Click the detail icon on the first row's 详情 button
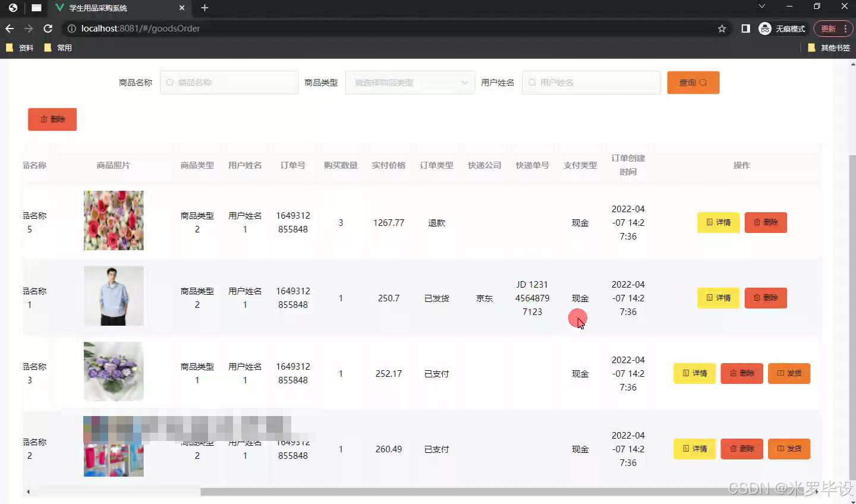Image resolution: width=856 pixels, height=504 pixels. [709, 222]
